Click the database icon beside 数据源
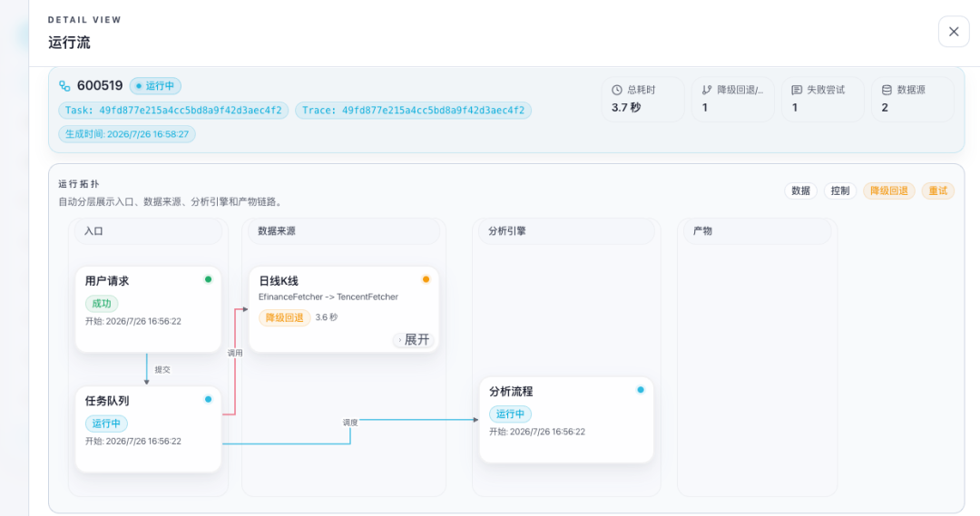The height and width of the screenshot is (516, 980). click(x=887, y=90)
